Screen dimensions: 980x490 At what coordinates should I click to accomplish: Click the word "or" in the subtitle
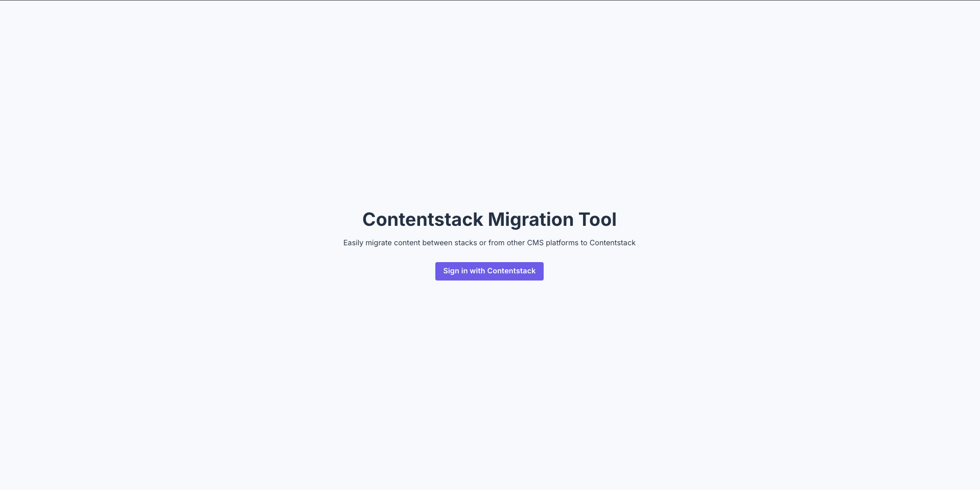483,243
